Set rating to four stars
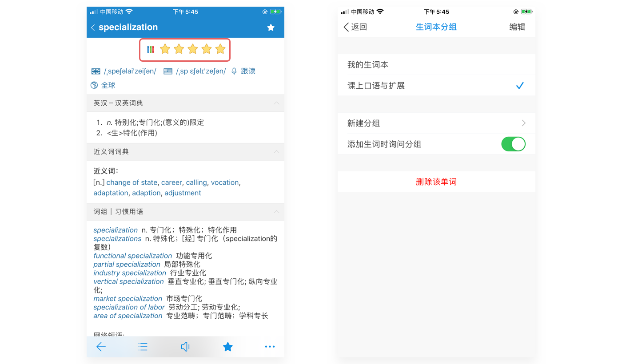 [206, 49]
